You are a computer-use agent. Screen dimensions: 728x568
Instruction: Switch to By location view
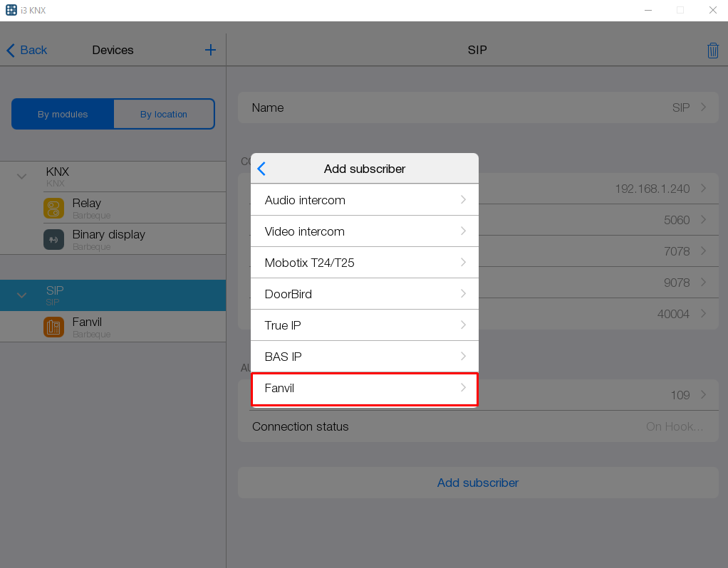pyautogui.click(x=163, y=114)
